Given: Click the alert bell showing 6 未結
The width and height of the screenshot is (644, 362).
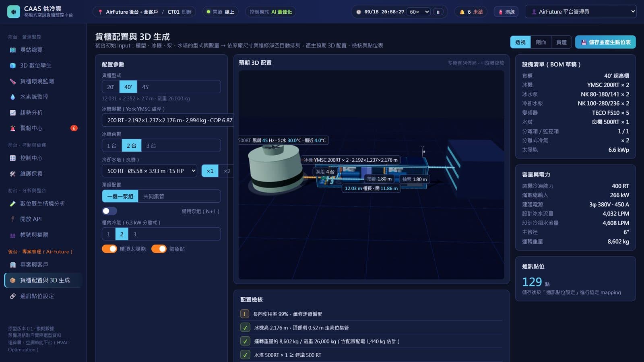Looking at the screenshot, I should tap(471, 12).
